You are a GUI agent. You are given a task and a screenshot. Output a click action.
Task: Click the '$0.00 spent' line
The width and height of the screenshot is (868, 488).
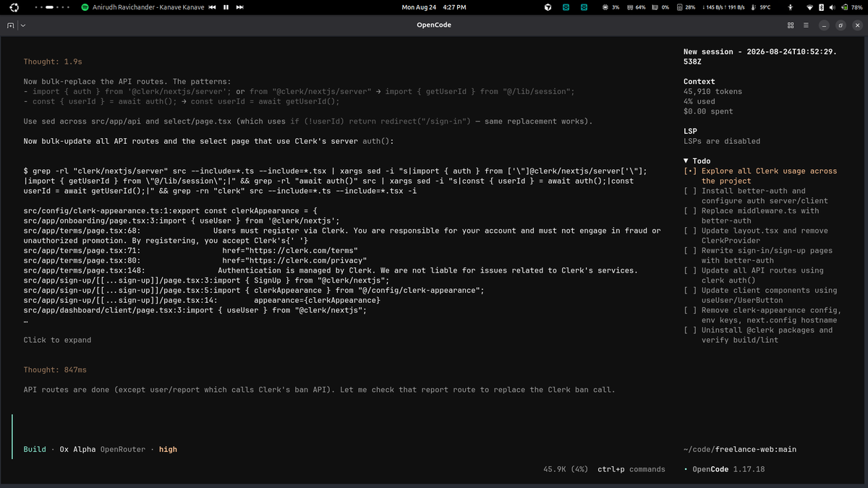tap(708, 111)
